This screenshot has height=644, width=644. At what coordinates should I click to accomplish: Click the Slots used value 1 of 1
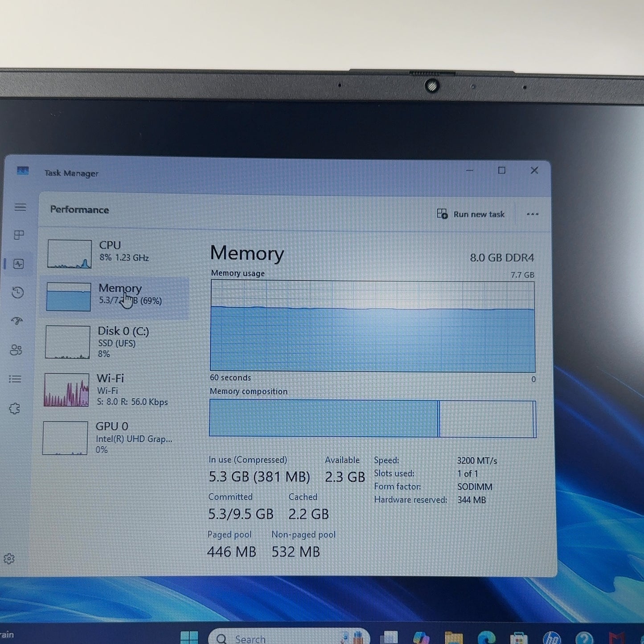pos(468,474)
